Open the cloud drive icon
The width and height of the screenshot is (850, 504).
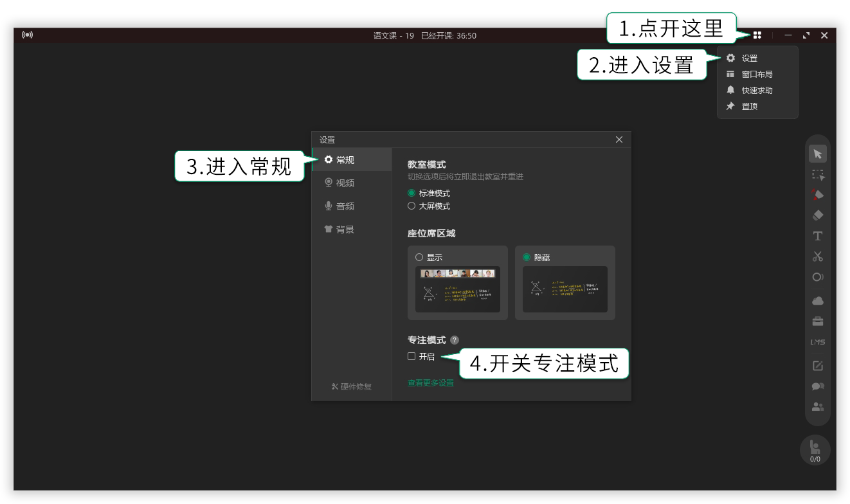(817, 301)
